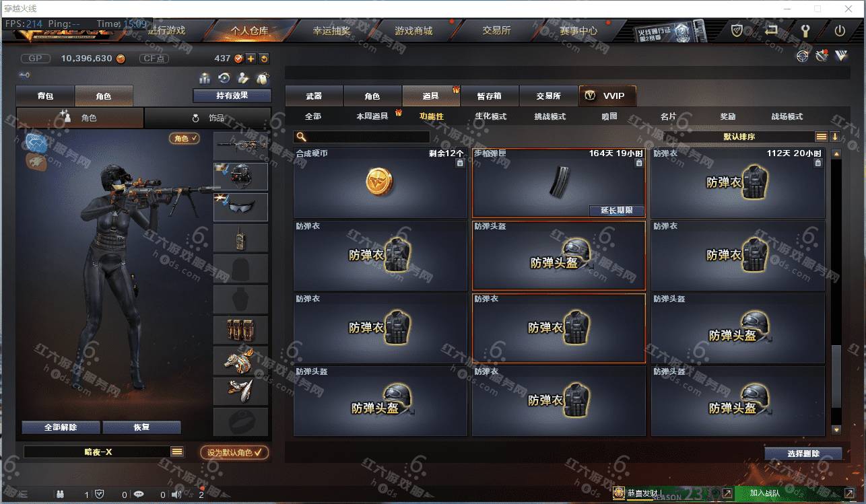The width and height of the screenshot is (866, 504).
Task: Toggle 设为默认角色 checkbox button
Action: (x=234, y=453)
